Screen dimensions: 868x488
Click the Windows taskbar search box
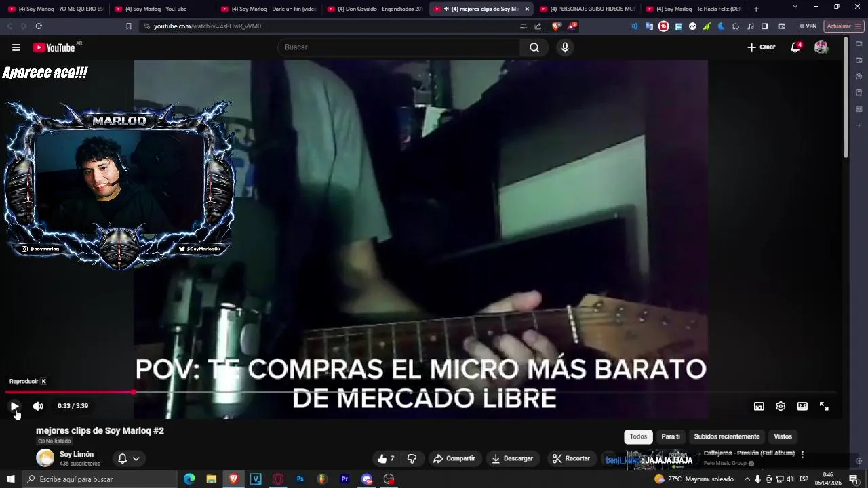pyautogui.click(x=100, y=479)
